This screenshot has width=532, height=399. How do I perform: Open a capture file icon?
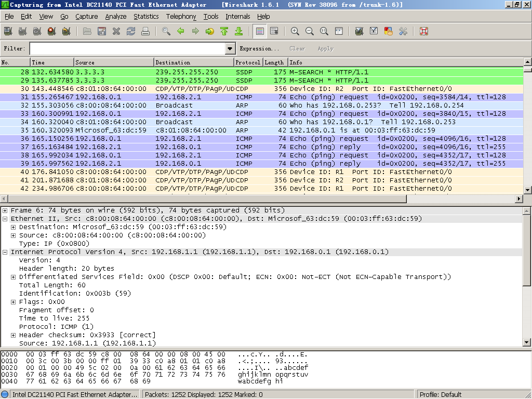pyautogui.click(x=87, y=31)
